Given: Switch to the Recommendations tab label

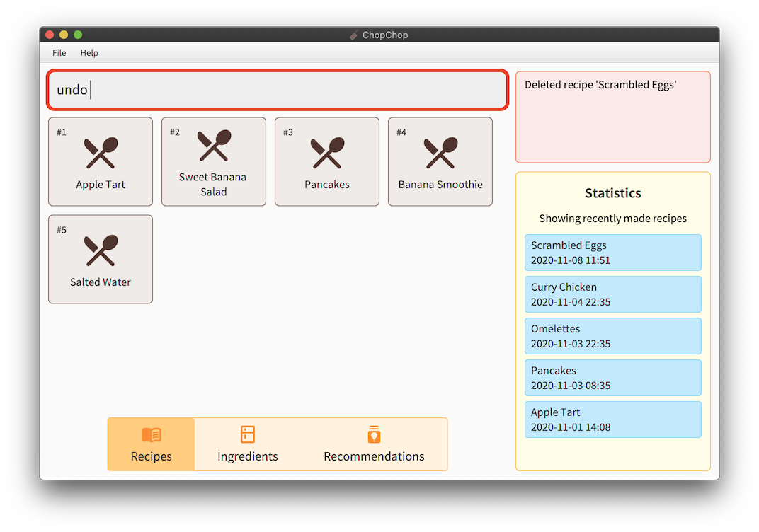Looking at the screenshot, I should pos(374,456).
